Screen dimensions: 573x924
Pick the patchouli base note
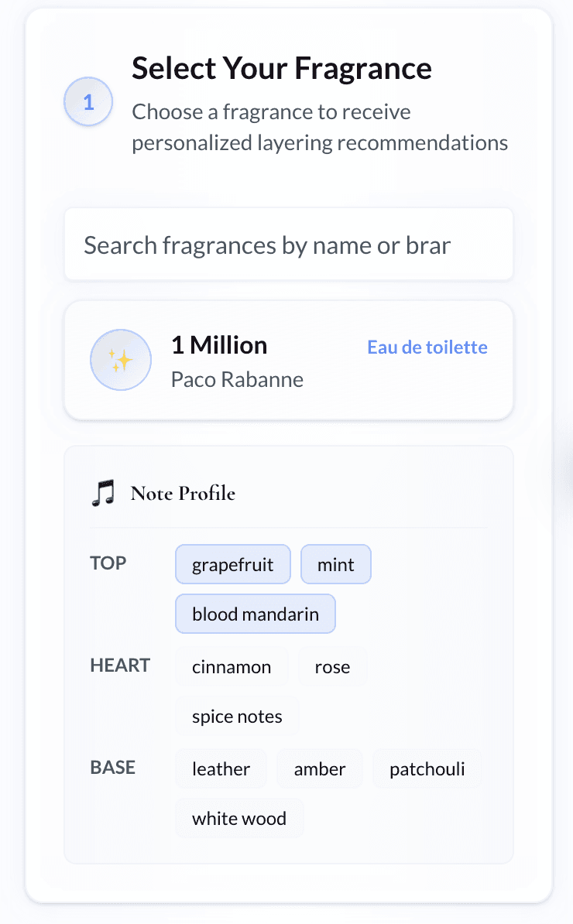click(427, 769)
